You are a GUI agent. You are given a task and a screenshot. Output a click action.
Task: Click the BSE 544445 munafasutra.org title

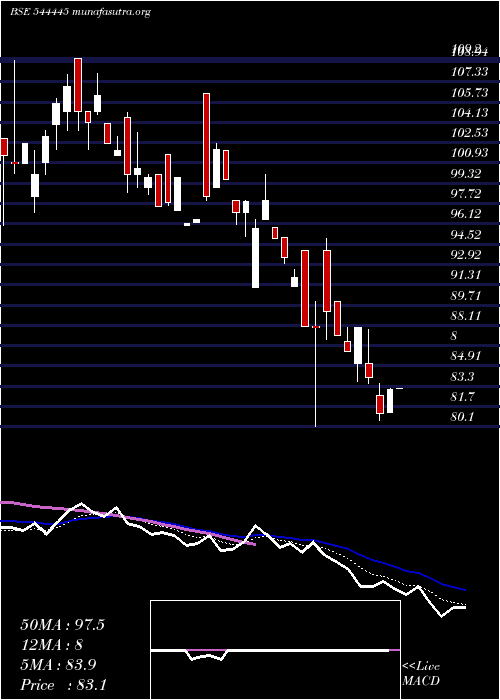(x=80, y=12)
